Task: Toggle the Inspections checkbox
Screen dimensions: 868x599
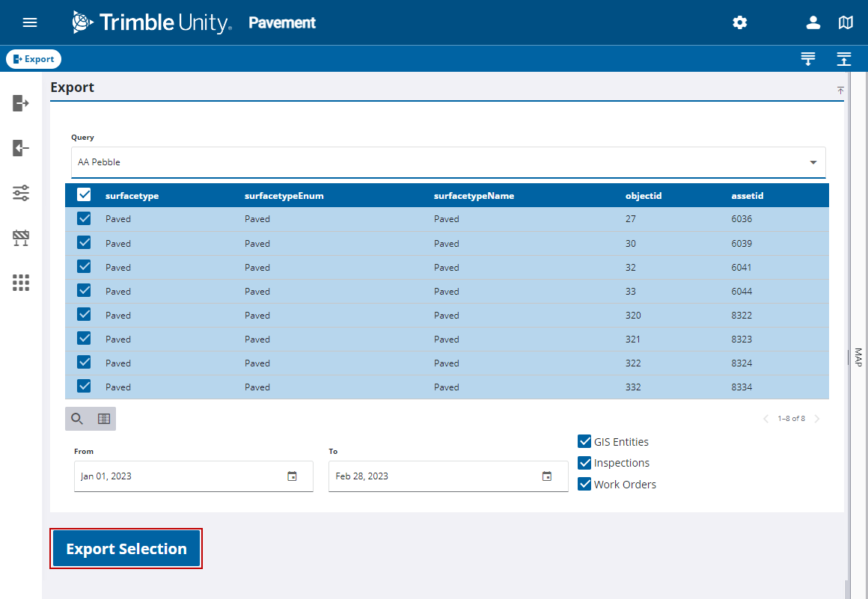Action: [584, 462]
